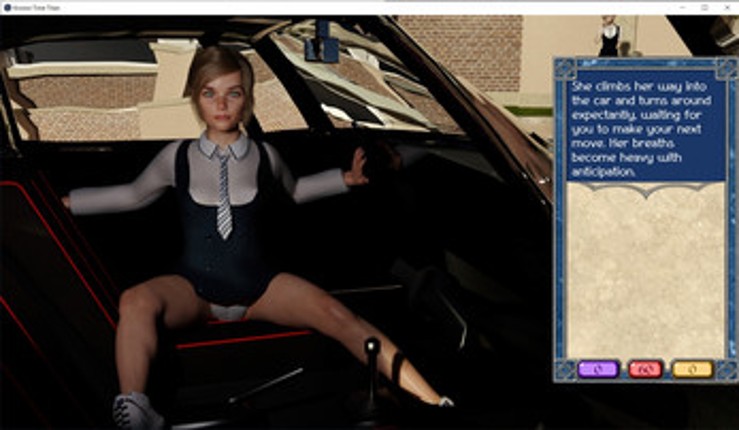This screenshot has width=739, height=430.
Task: Click the bottom-left corner ornament of panel
Action: [x=564, y=372]
